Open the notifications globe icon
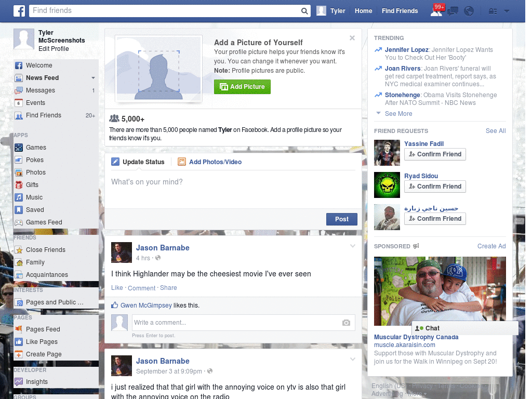532x399 pixels. (469, 11)
